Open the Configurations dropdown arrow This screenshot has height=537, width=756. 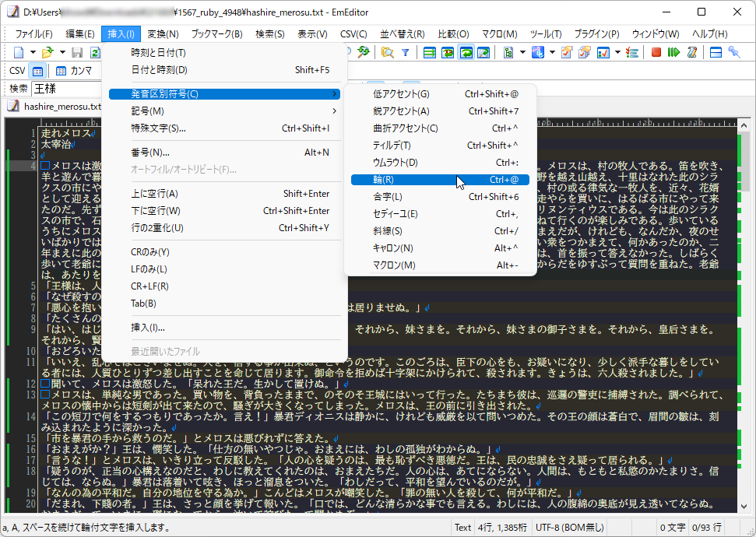(x=522, y=53)
